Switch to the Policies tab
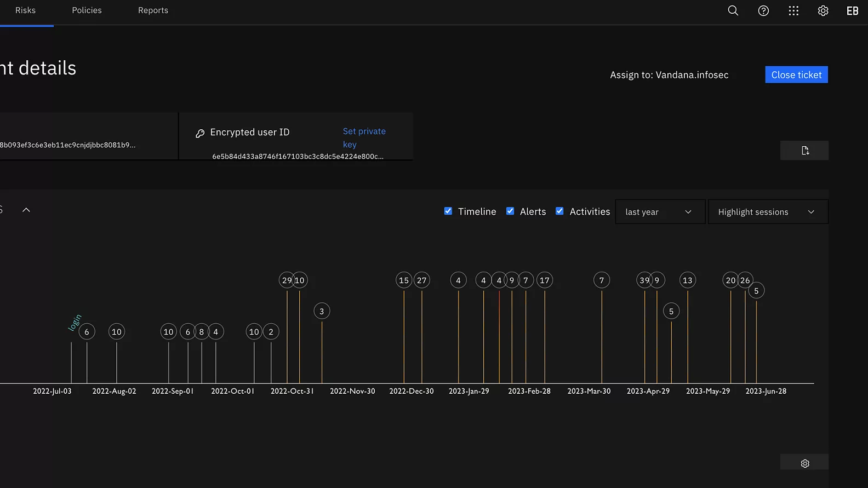868x488 pixels. 87,10
